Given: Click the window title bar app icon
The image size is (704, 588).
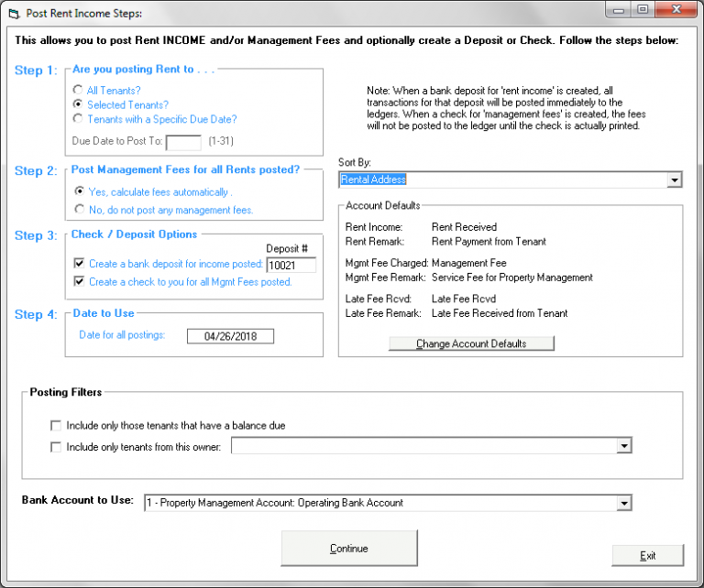Looking at the screenshot, I should pyautogui.click(x=15, y=14).
